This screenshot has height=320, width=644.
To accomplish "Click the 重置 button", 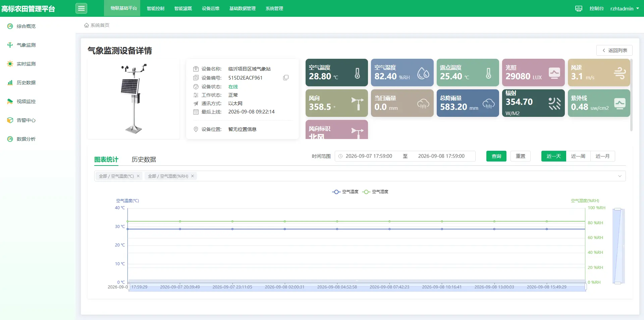I will click(x=521, y=156).
